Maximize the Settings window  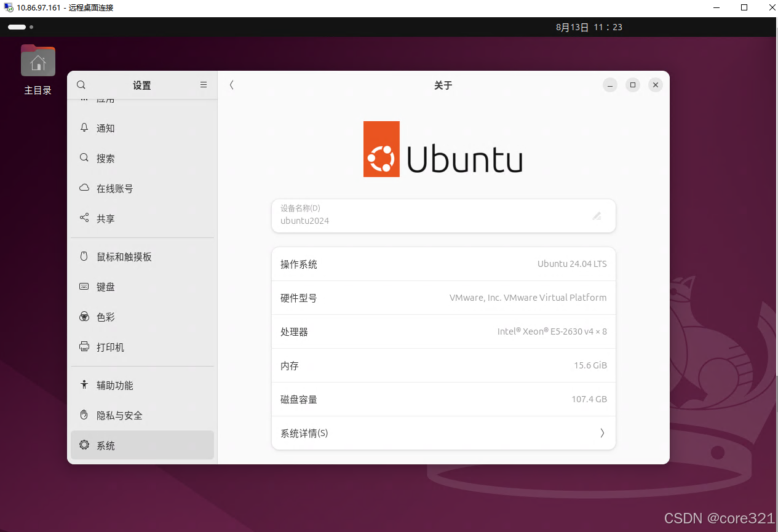(x=633, y=85)
